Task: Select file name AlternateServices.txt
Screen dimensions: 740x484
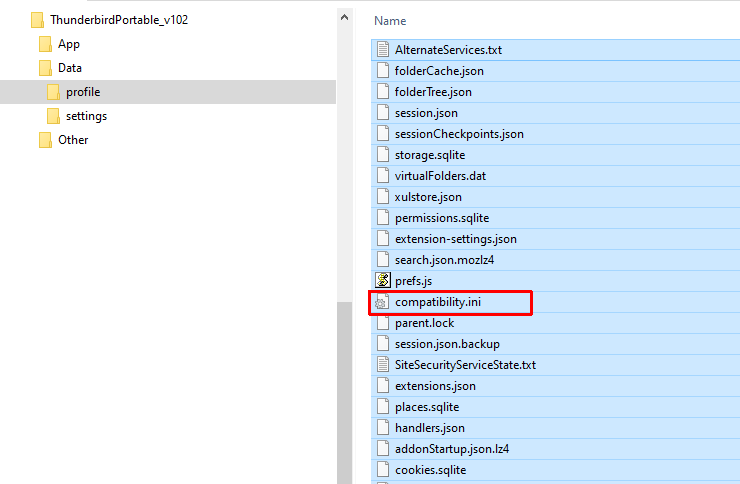Action: [x=448, y=50]
